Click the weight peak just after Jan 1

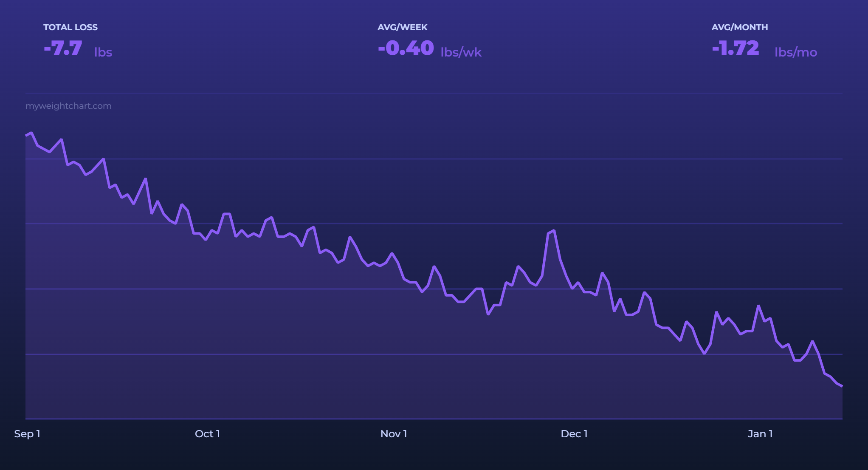tap(758, 306)
